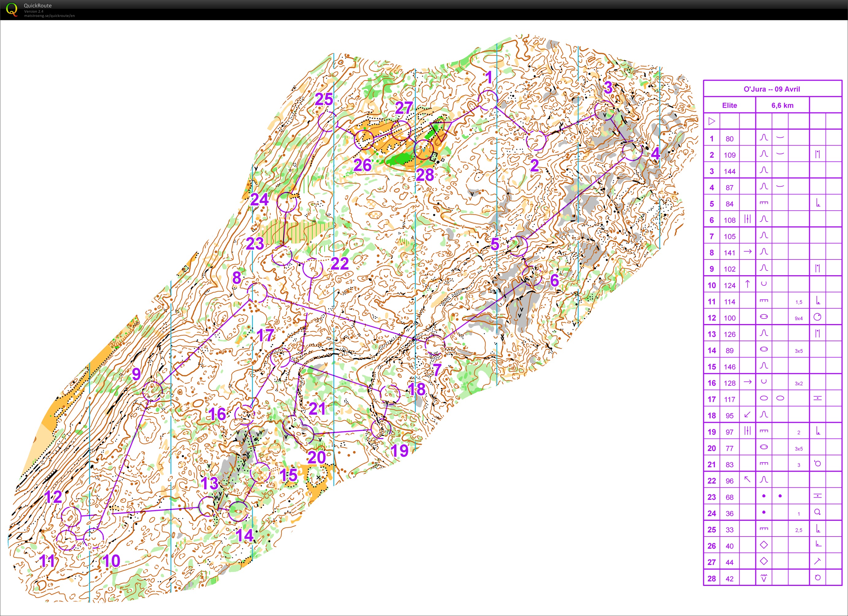Click the start triangle symbol in description table
The width and height of the screenshot is (848, 616).
[712, 121]
